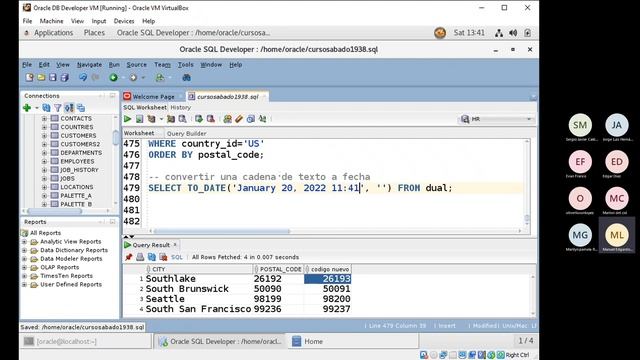Viewport: 640px width, 360px height.
Task: Open the HR connection selector dropdown
Action: 529,119
